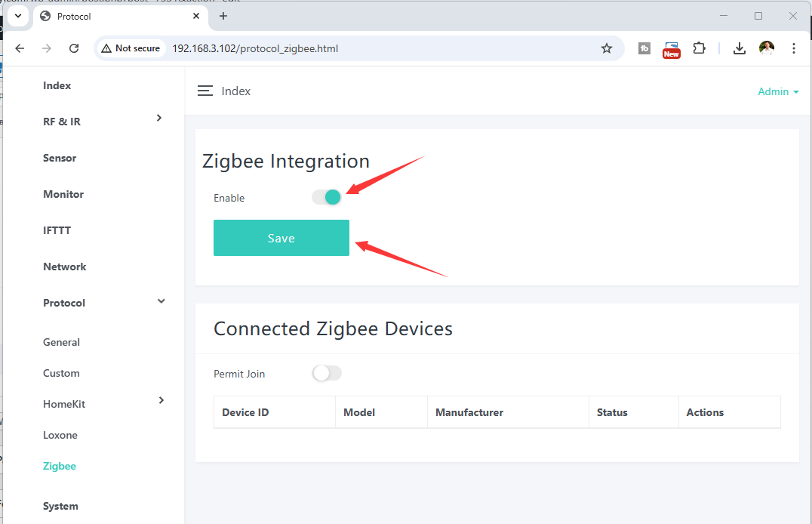
Task: Open Chrome's three-dot menu
Action: [x=794, y=48]
